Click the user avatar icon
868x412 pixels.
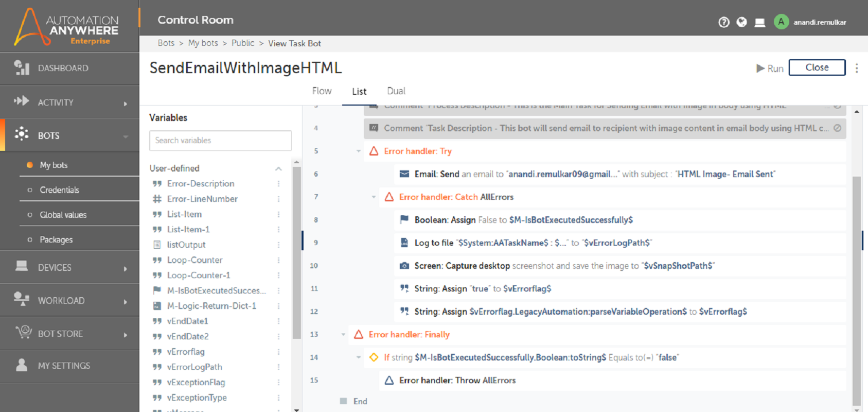(781, 22)
